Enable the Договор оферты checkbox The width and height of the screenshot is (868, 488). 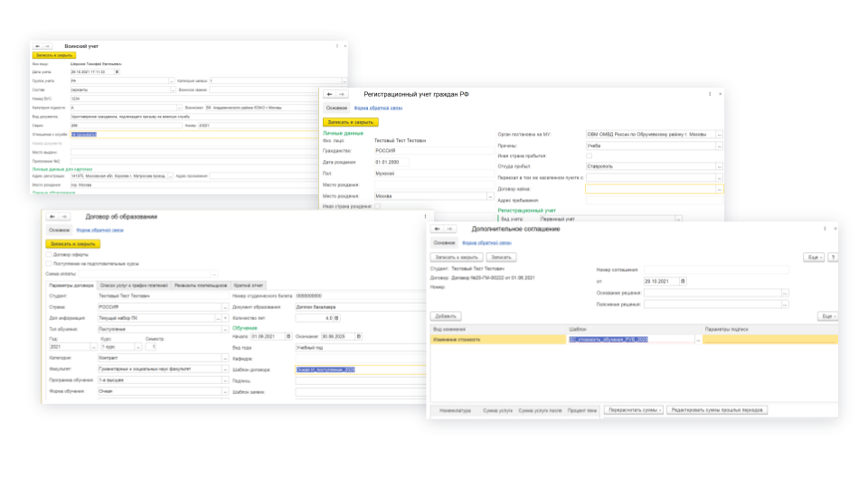[49, 255]
